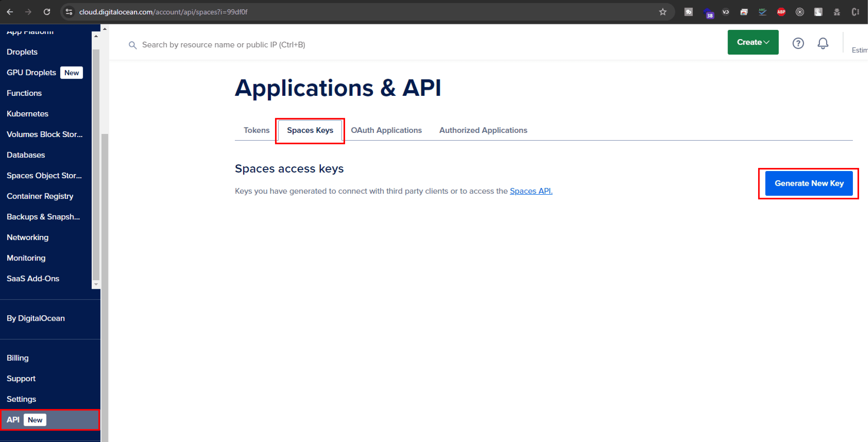The height and width of the screenshot is (442, 868).
Task: Open the notifications bell
Action: coord(823,43)
